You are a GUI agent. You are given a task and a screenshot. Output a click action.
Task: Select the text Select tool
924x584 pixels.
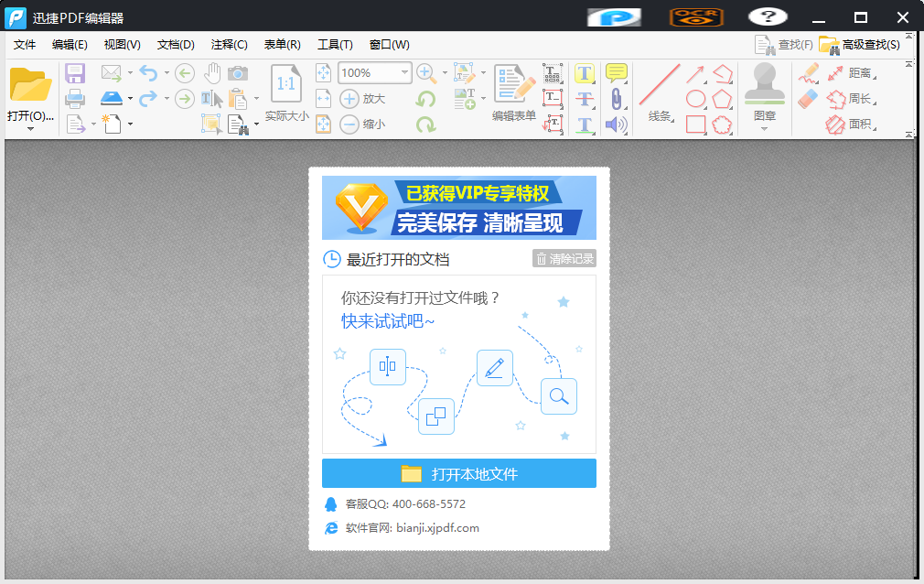(x=211, y=99)
